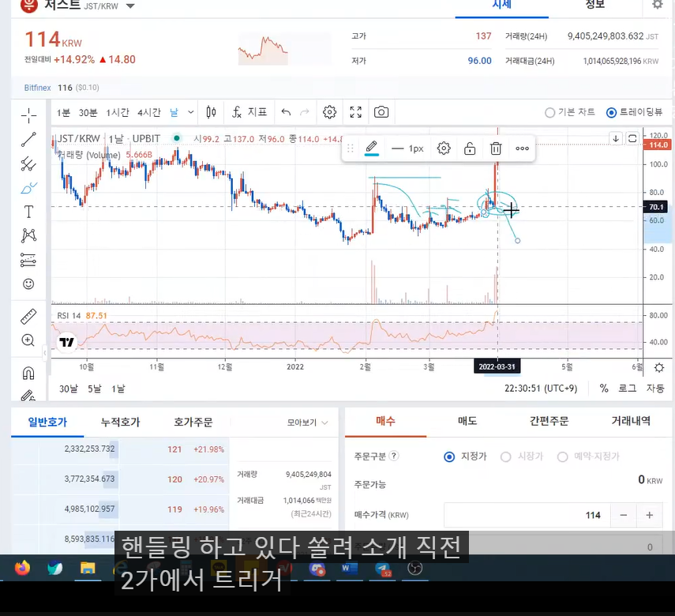Viewport: 675px width, 616px height.
Task: Open the 호가주문 tab
Action: (193, 423)
